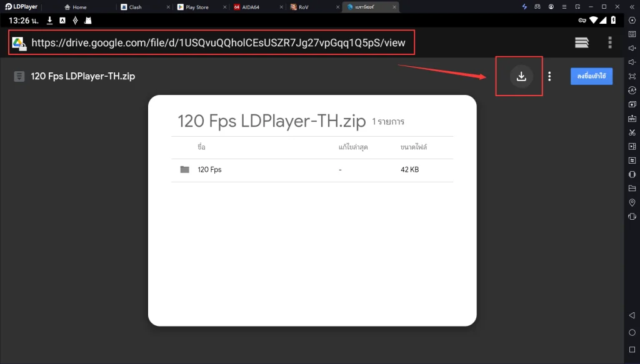This screenshot has width=640, height=364.
Task: Open keyboard mapping icon in sidebar
Action: pyautogui.click(x=632, y=34)
